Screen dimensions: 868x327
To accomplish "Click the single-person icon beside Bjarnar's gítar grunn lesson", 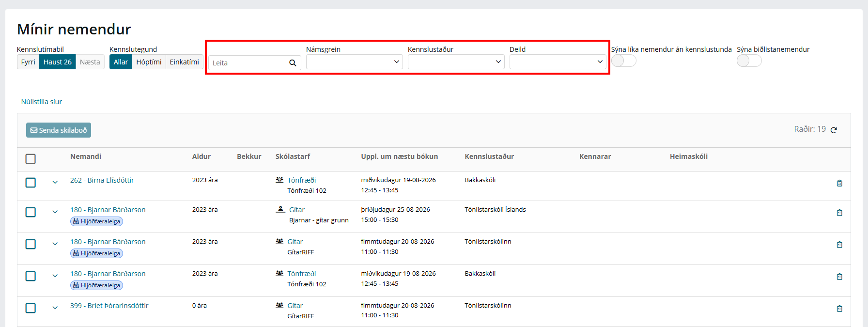I will [280, 209].
